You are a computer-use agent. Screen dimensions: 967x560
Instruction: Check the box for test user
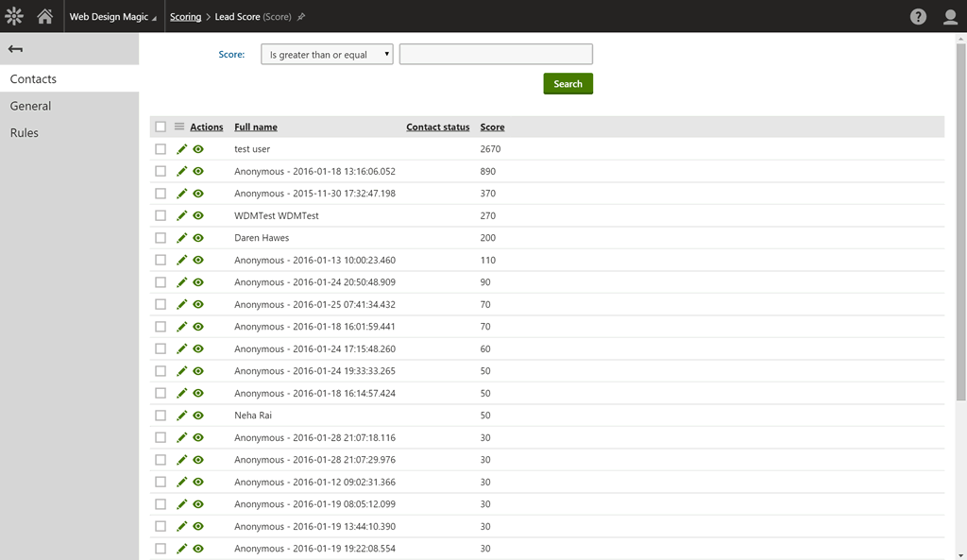pos(161,149)
